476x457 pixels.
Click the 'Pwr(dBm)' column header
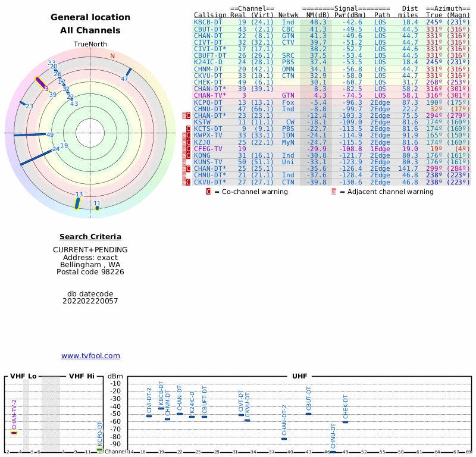pos(350,15)
